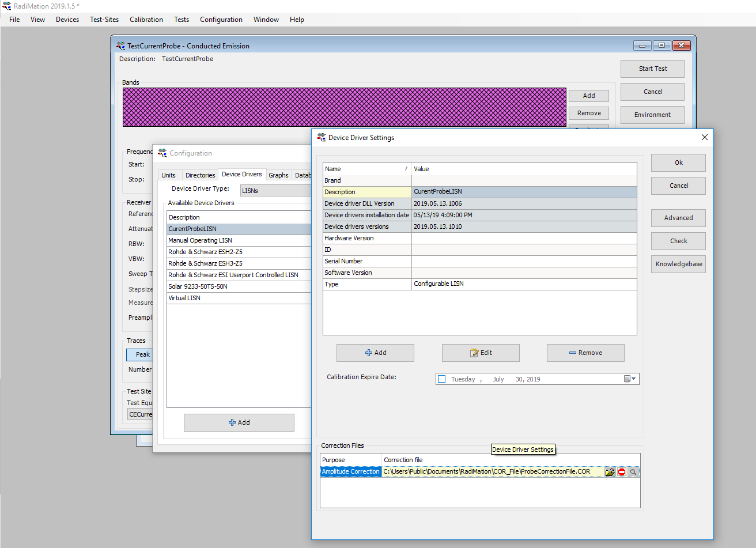
Task: Switch to the Graphs tab
Action: coord(278,175)
